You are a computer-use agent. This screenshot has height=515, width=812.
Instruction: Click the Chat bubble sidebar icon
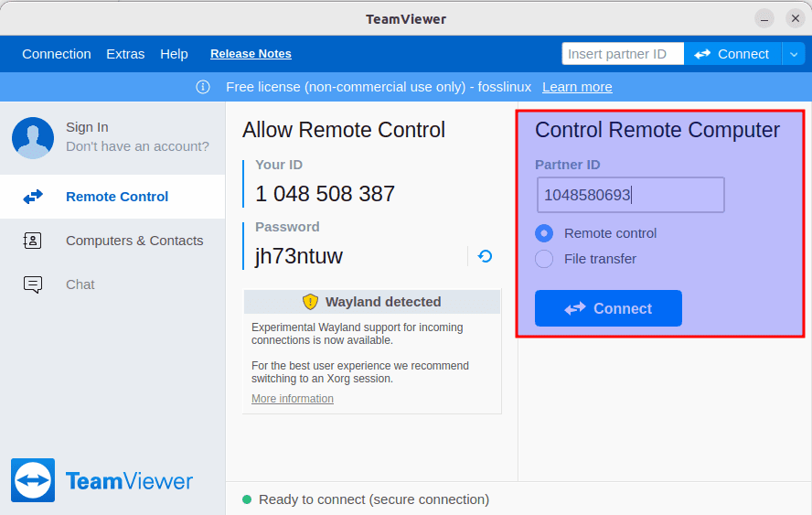pos(33,284)
